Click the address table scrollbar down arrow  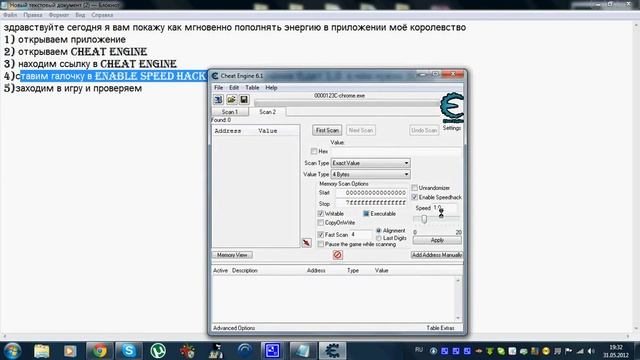(458, 318)
